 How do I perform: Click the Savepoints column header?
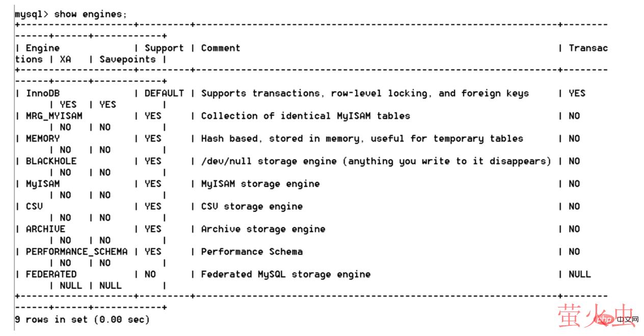pos(127,60)
